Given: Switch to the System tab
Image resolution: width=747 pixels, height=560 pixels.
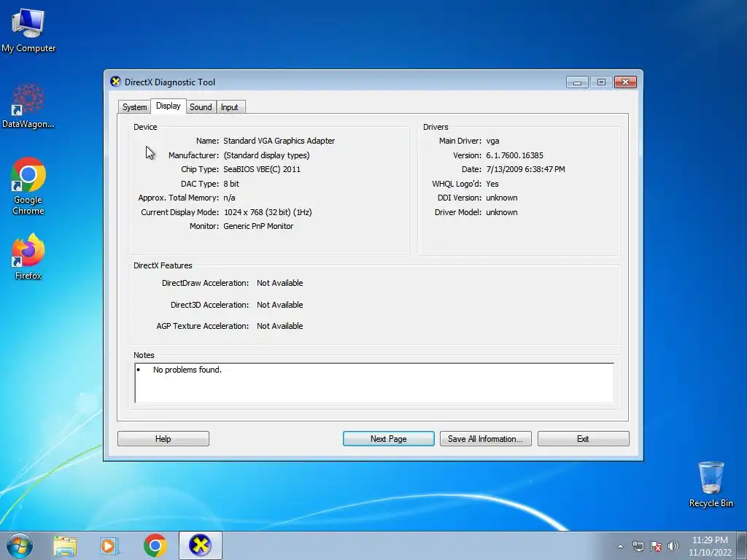Looking at the screenshot, I should tap(134, 107).
